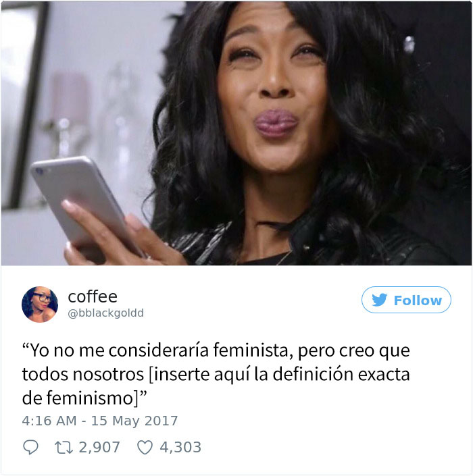Screen dimensions: 473x476
Task: Like the tweet with the heart icon
Action: click(145, 448)
